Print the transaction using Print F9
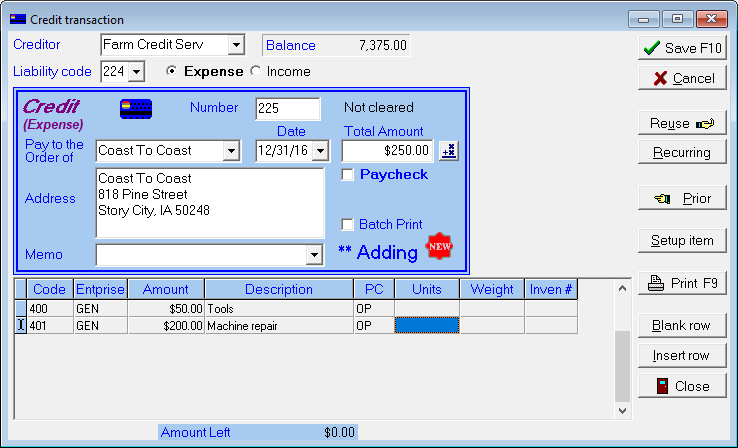 [683, 283]
